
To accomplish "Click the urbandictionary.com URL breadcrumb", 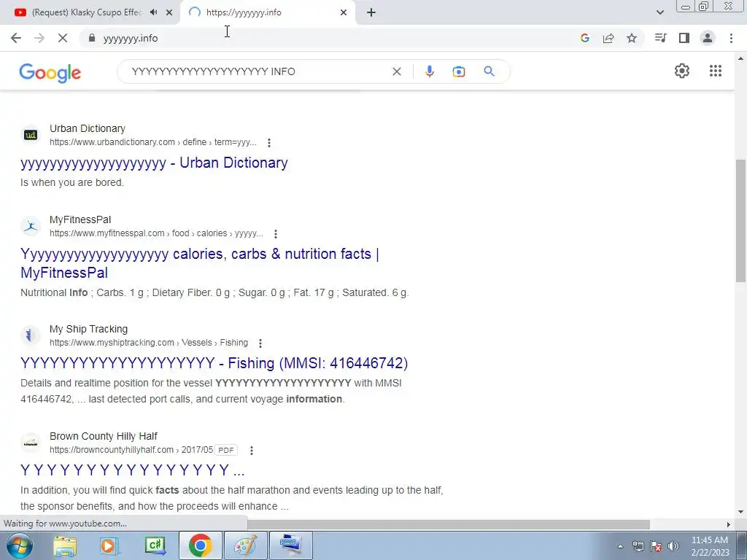I will (153, 142).
